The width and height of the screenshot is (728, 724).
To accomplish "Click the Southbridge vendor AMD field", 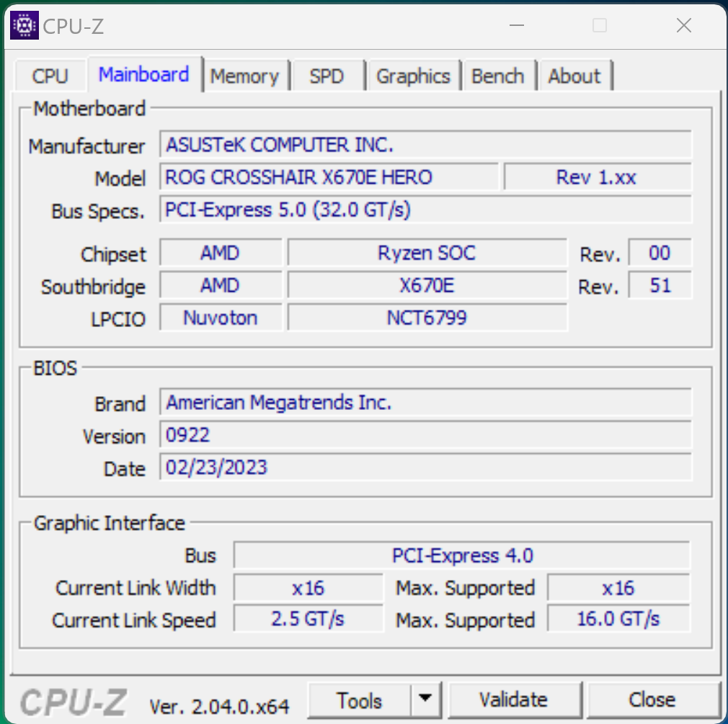I will [221, 285].
